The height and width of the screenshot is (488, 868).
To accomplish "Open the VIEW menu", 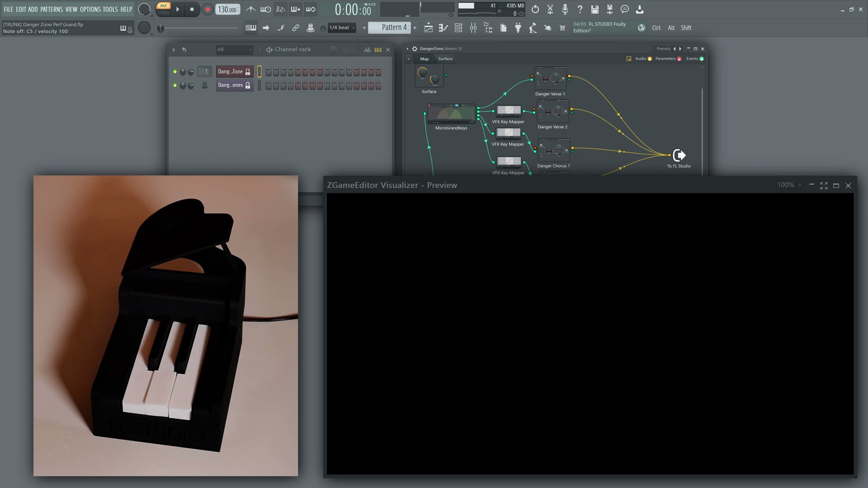I will coord(71,9).
